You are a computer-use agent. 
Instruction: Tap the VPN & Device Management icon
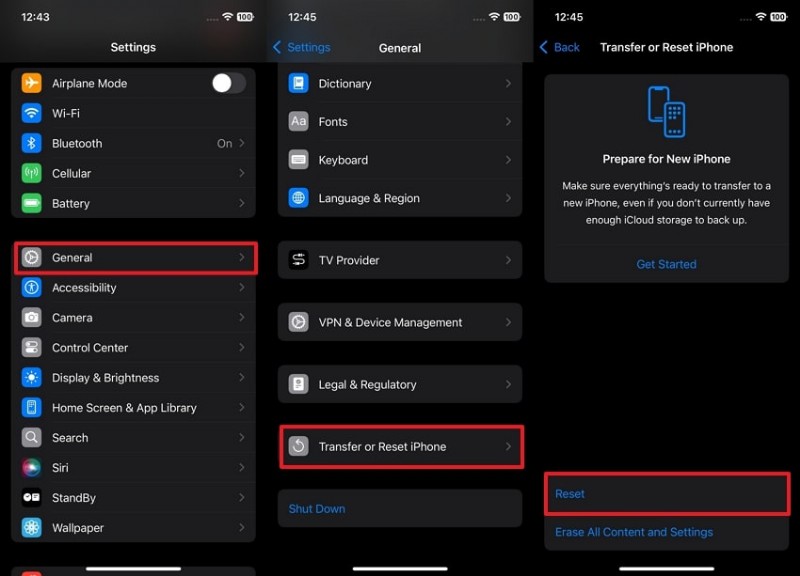[298, 322]
